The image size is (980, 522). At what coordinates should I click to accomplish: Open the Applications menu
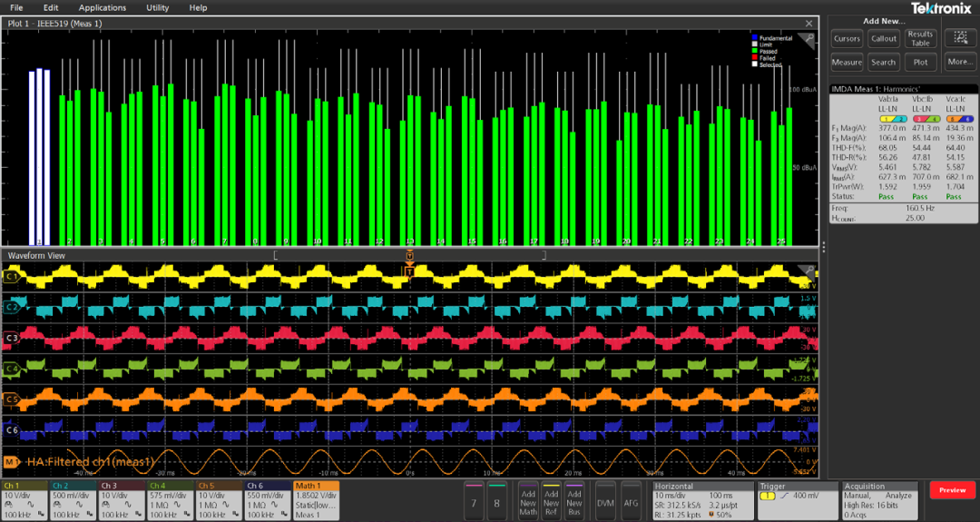click(x=103, y=7)
